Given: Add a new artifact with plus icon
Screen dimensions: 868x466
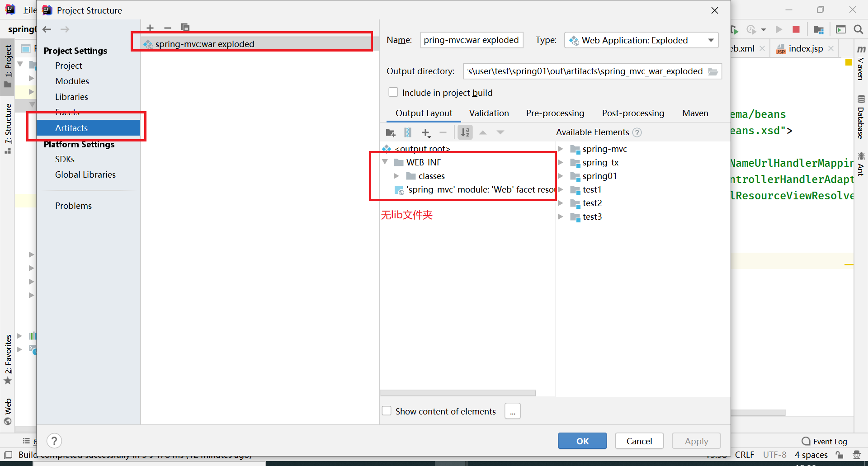Looking at the screenshot, I should [x=150, y=28].
